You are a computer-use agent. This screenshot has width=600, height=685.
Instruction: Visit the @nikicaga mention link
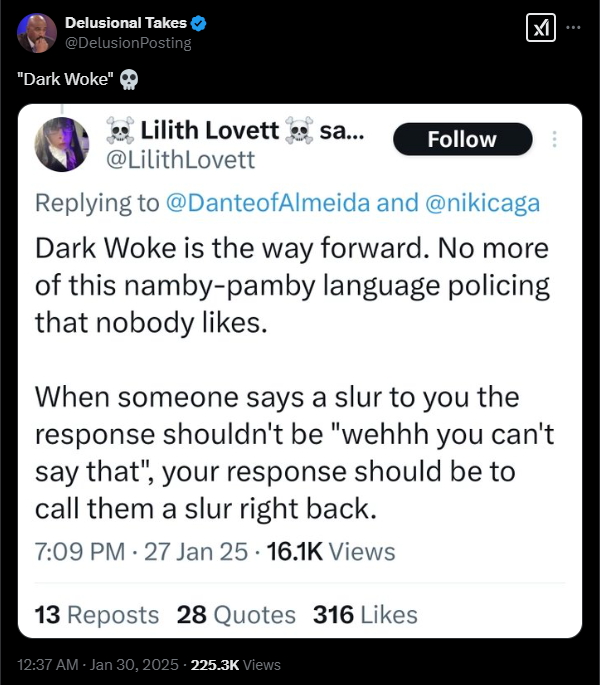482,203
